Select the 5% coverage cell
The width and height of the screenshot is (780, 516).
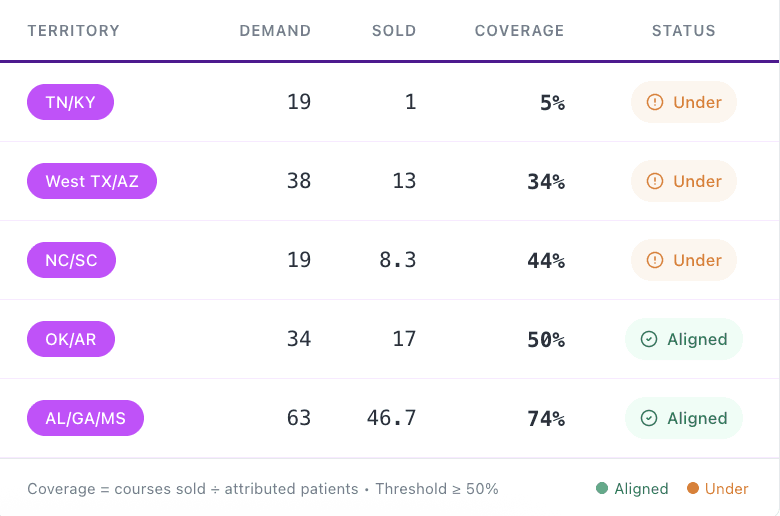pyautogui.click(x=552, y=102)
